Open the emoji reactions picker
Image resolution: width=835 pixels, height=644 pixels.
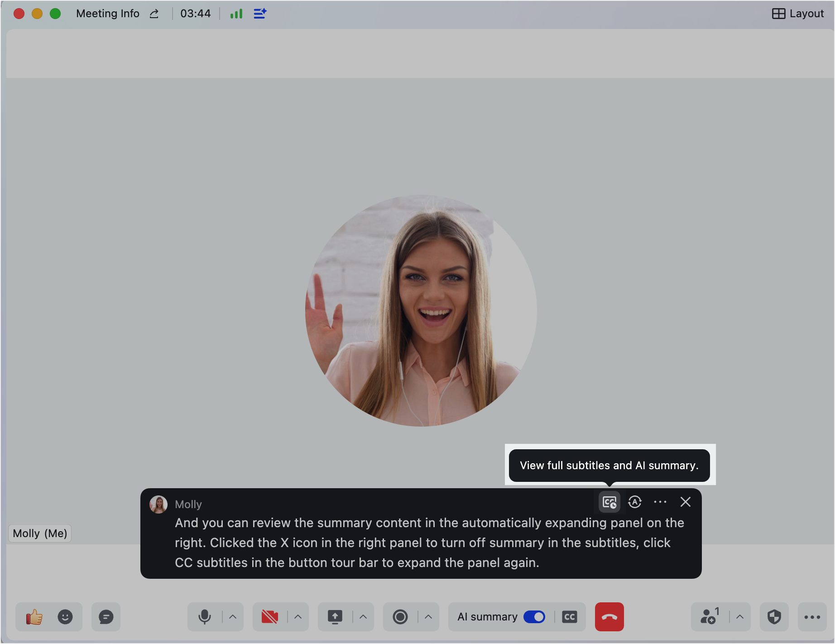click(65, 617)
